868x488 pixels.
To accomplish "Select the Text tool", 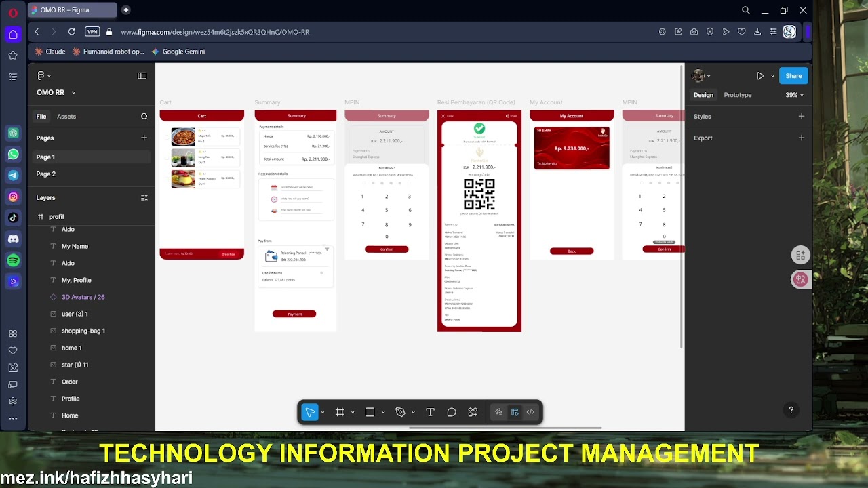I will coord(430,412).
